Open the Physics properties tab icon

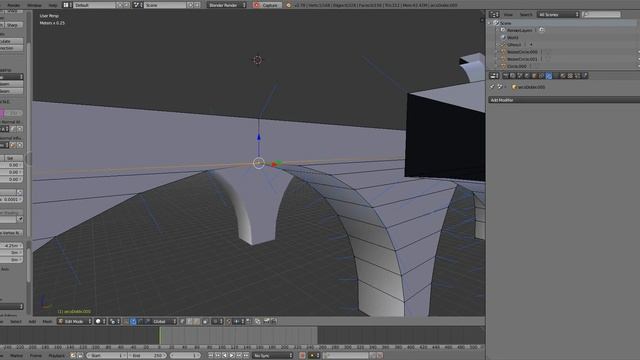[585, 76]
